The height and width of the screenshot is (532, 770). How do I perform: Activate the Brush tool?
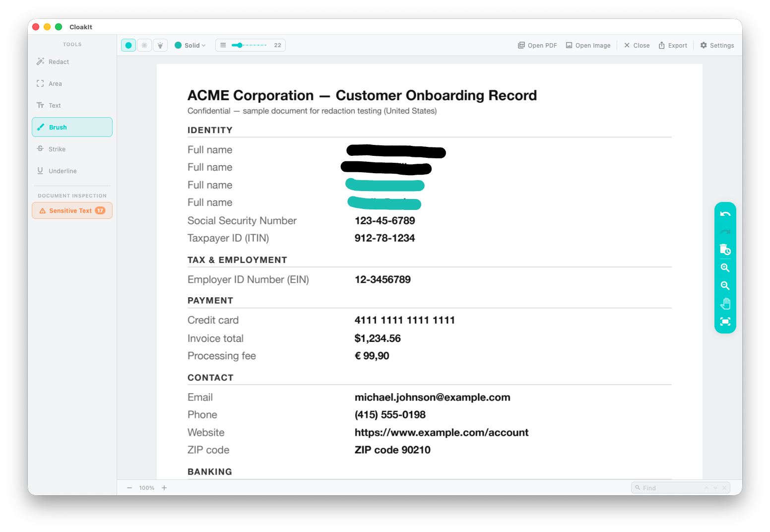[72, 127]
